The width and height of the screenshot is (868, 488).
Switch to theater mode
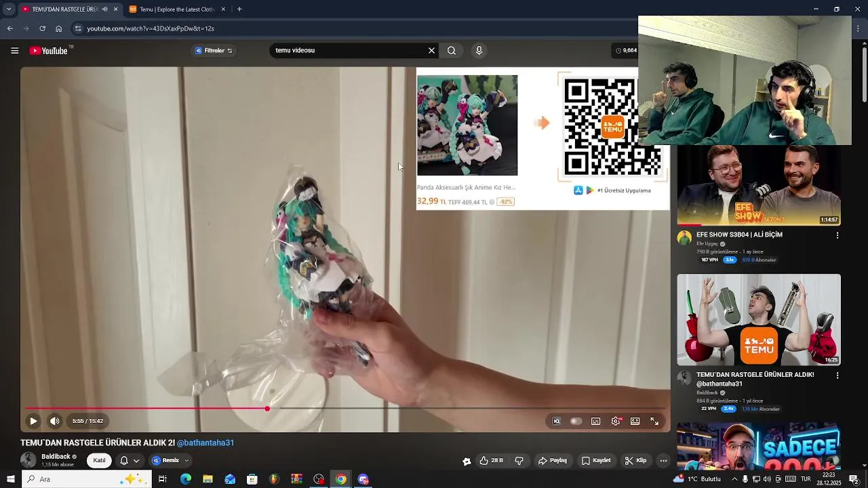[635, 421]
